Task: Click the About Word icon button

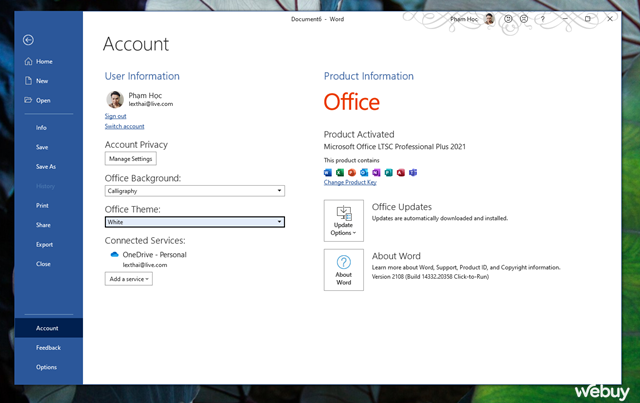Action: click(x=344, y=270)
